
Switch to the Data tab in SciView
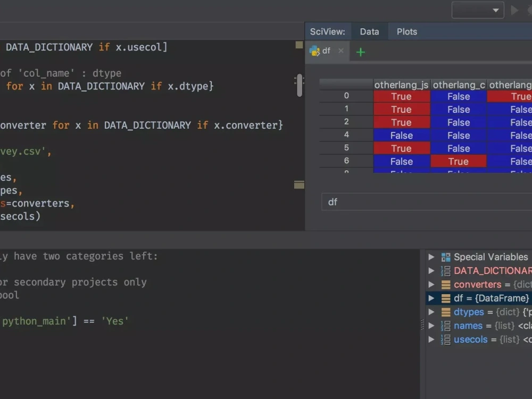(x=369, y=31)
